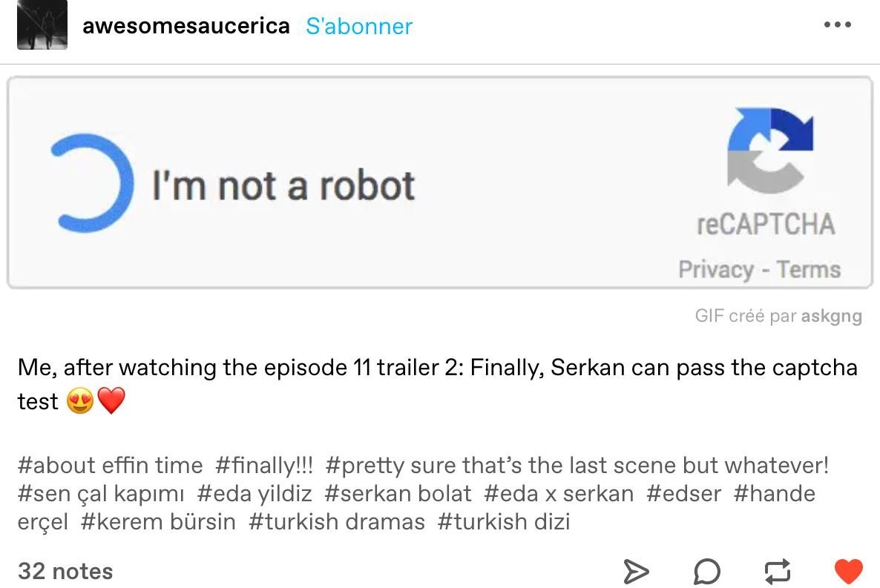Open the #kerem bürsin tag
Image resolution: width=880 pixels, height=588 pixels.
158,522
